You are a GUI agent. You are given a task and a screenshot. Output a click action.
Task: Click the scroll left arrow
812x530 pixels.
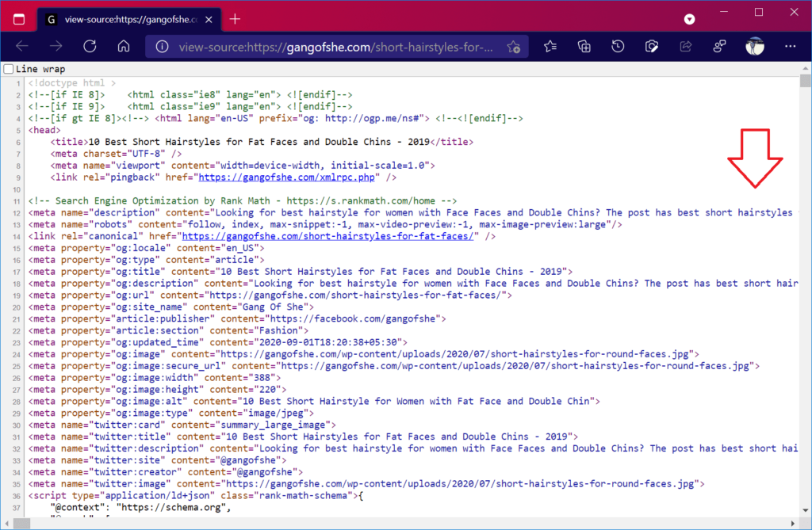coord(6,524)
